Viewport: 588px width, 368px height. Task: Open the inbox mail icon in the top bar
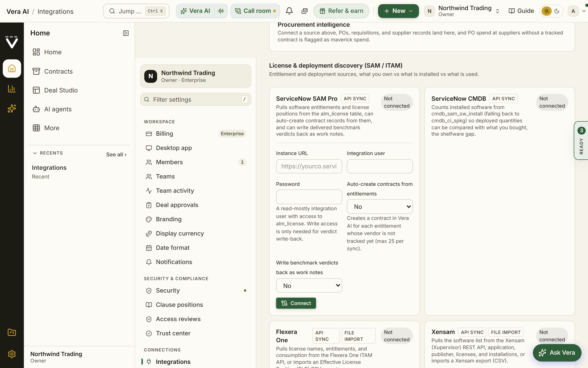(x=304, y=11)
